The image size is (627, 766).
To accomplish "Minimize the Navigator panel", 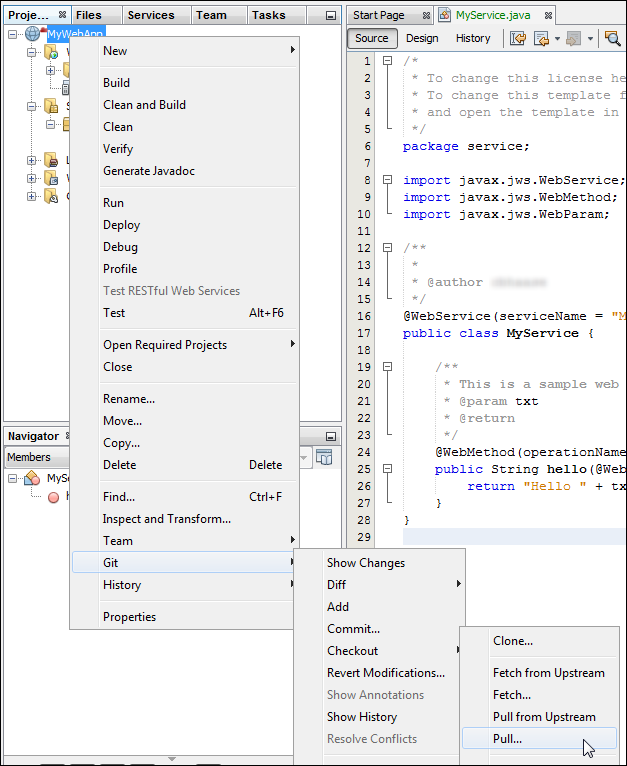I will [x=331, y=436].
